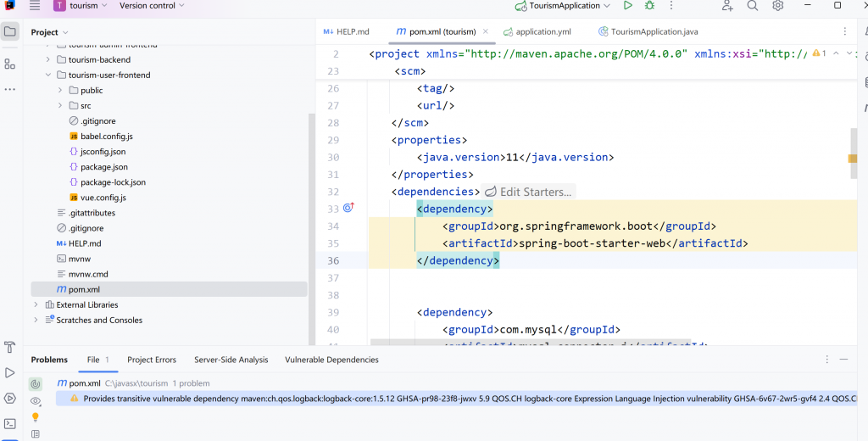868x441 pixels.
Task: Open the main hamburger menu
Action: 35,6
